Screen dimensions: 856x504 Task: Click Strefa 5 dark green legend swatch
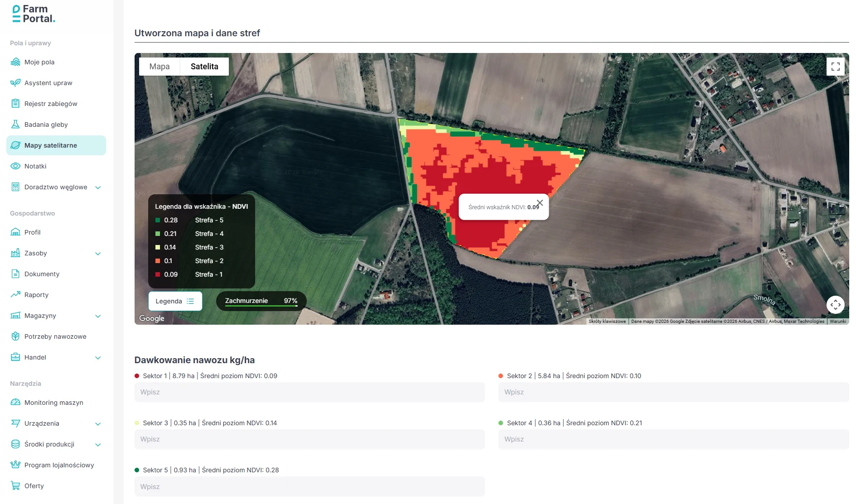point(158,220)
